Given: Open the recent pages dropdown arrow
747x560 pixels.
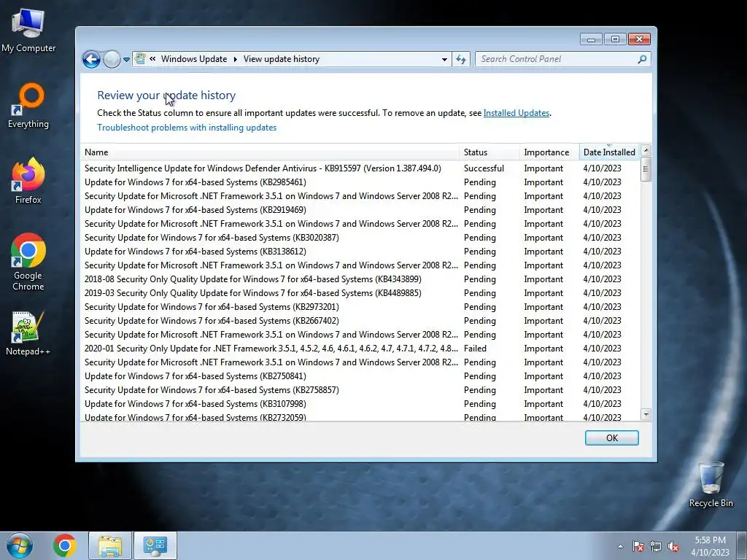Looking at the screenshot, I should click(x=126, y=60).
